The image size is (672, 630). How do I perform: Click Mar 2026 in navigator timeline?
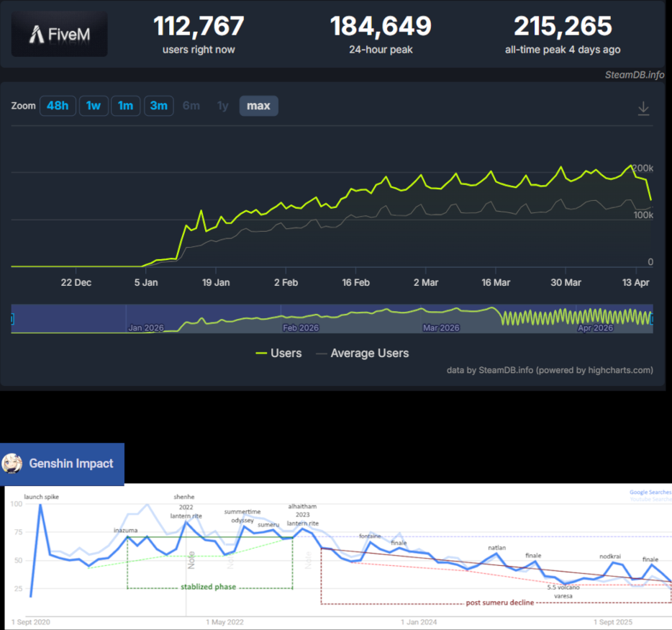pos(441,328)
